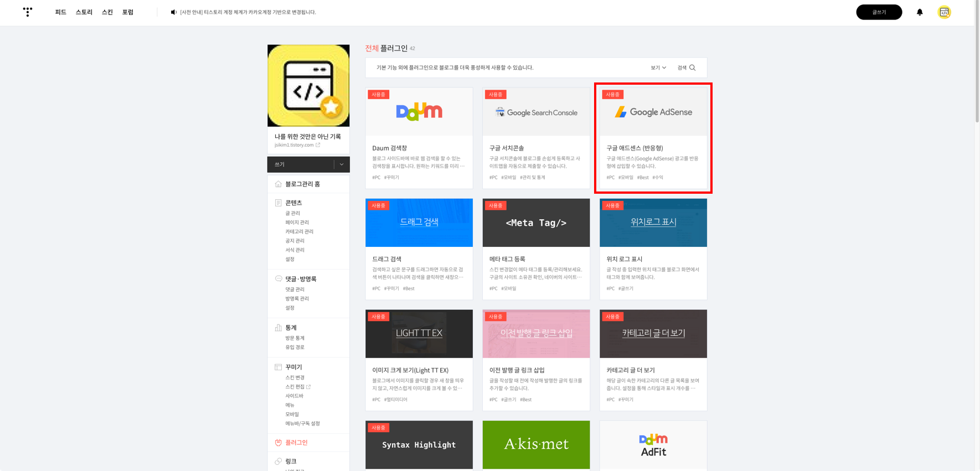This screenshot has width=980, height=471.
Task: Click the 통계 chart icon
Action: 278,328
